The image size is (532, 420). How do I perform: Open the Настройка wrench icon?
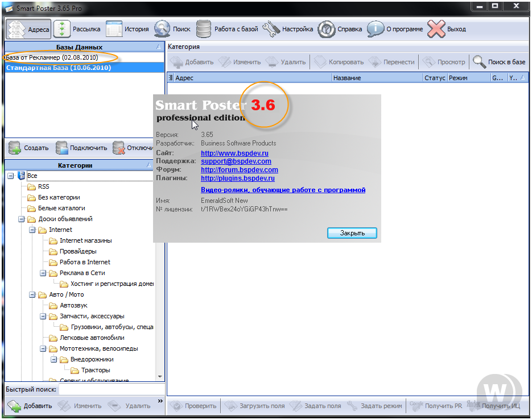tap(271, 29)
